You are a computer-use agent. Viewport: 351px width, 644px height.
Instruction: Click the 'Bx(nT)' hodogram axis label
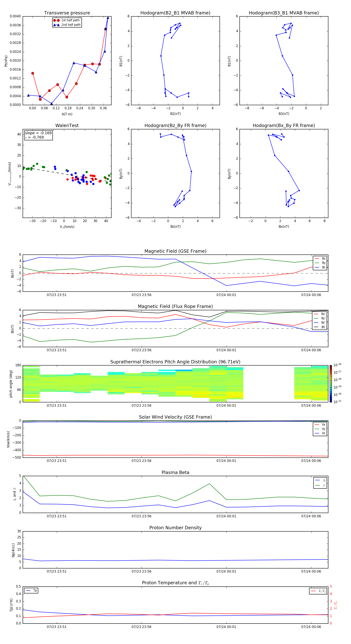284,227
